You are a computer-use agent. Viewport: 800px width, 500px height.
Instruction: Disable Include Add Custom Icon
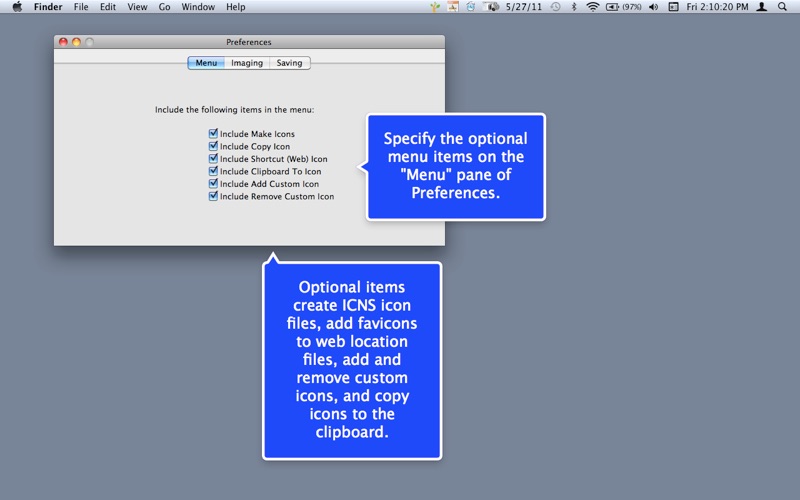coord(213,184)
